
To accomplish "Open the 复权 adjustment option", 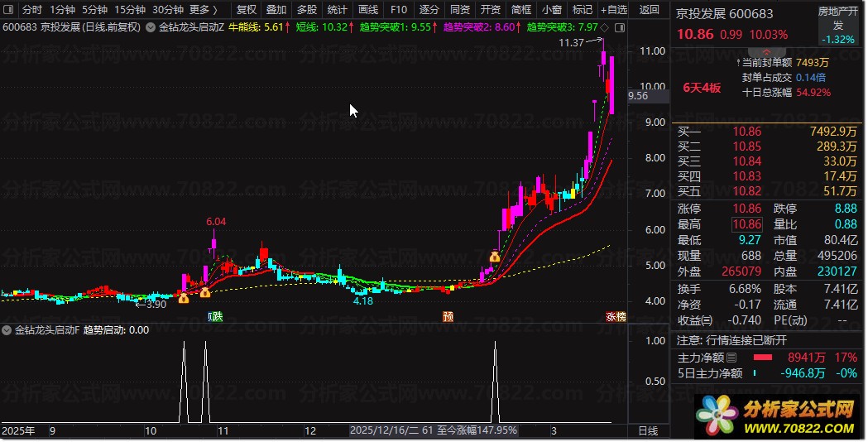I will point(247,9).
